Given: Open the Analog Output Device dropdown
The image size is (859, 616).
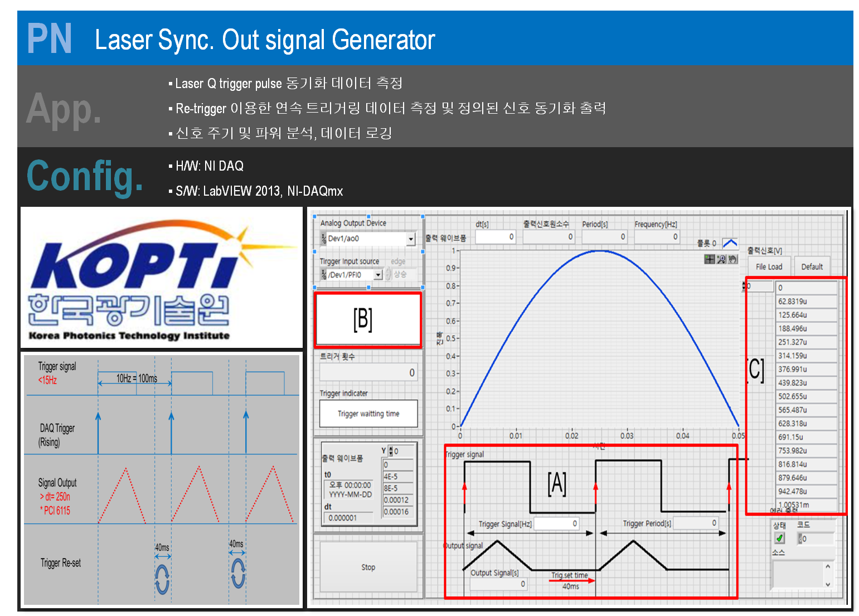Looking at the screenshot, I should point(411,239).
